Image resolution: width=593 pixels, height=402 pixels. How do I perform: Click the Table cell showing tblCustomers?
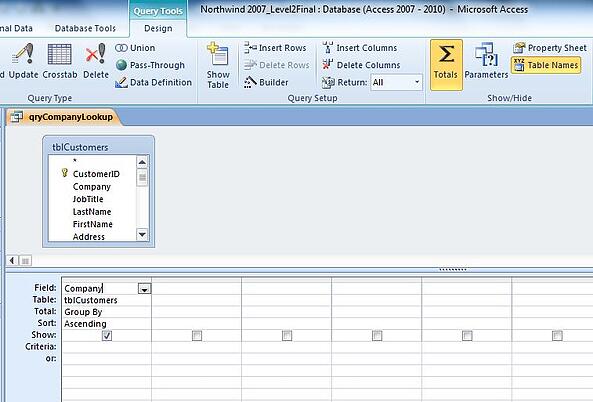click(106, 300)
